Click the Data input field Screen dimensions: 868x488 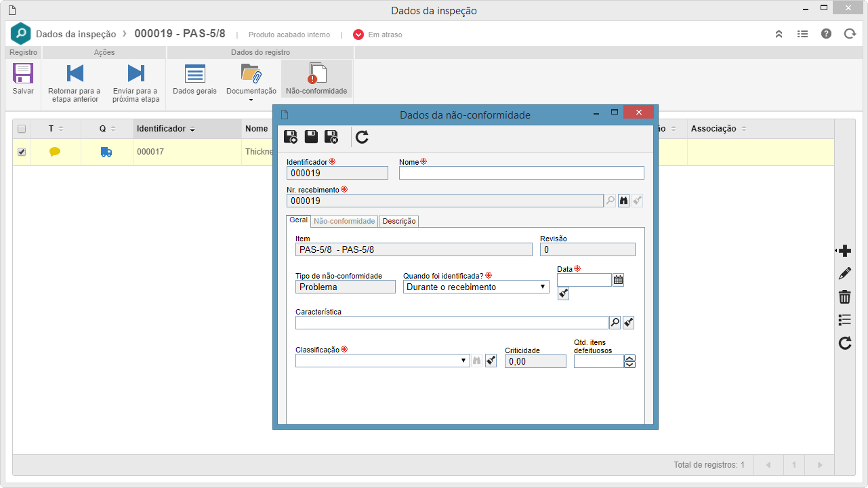(x=584, y=280)
